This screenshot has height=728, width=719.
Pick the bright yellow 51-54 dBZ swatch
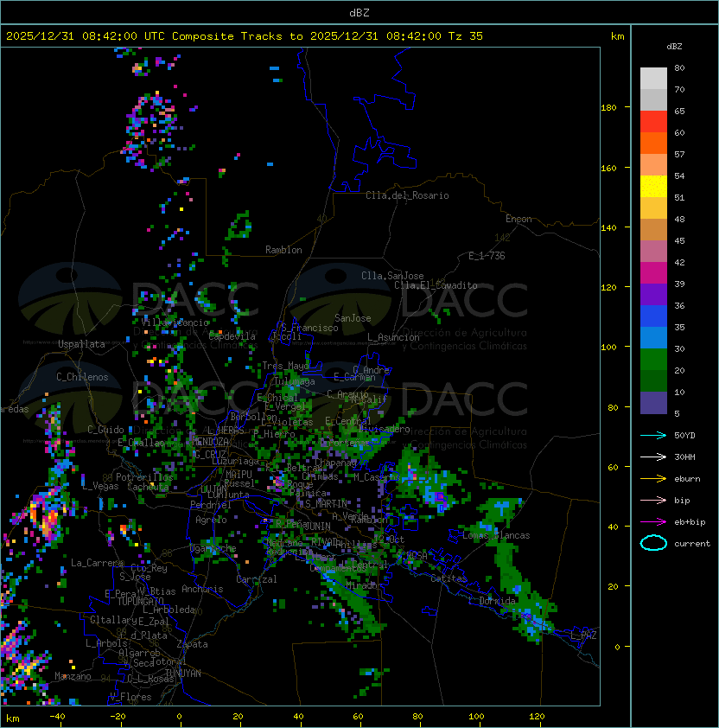[x=653, y=186]
